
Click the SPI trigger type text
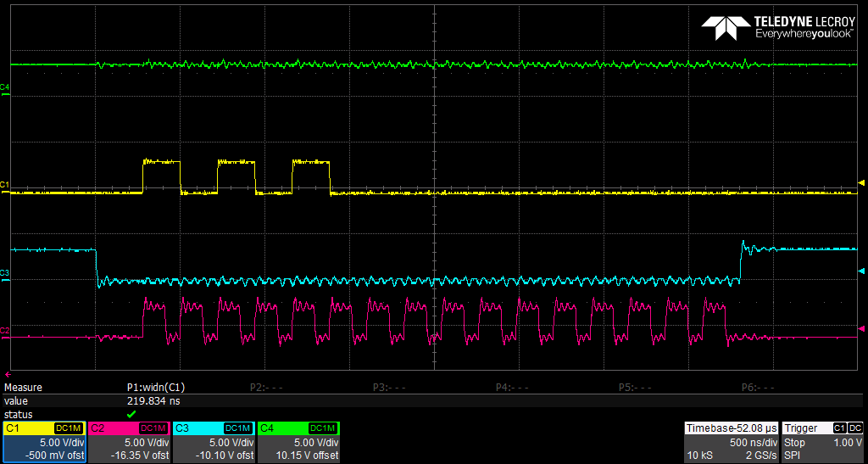click(x=793, y=456)
